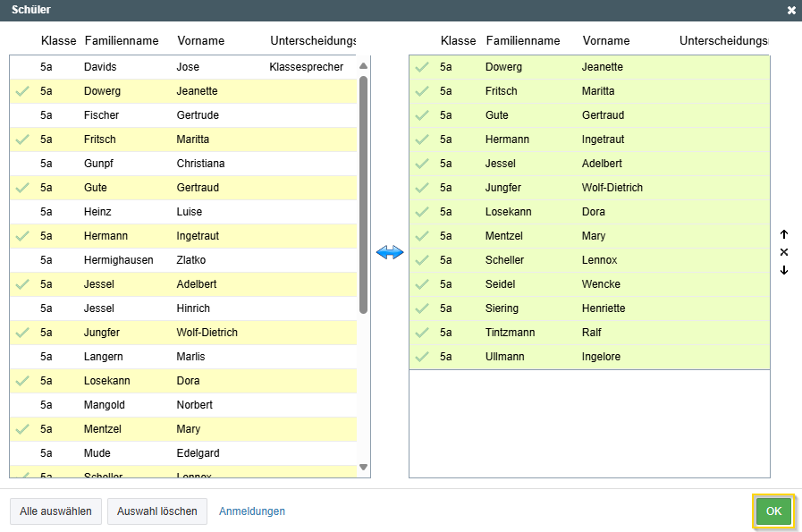Click Luise in the Vorname column
The image size is (802, 532).
coord(190,212)
